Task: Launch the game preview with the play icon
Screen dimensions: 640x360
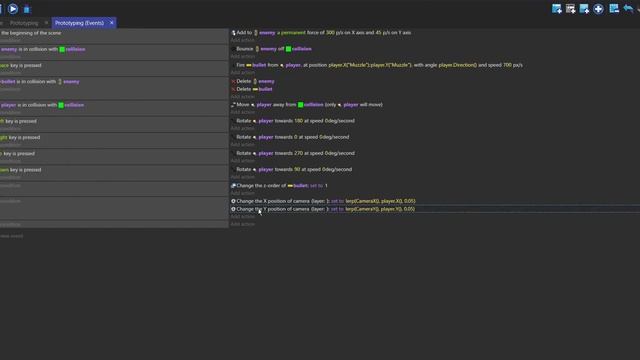Action: (13, 9)
